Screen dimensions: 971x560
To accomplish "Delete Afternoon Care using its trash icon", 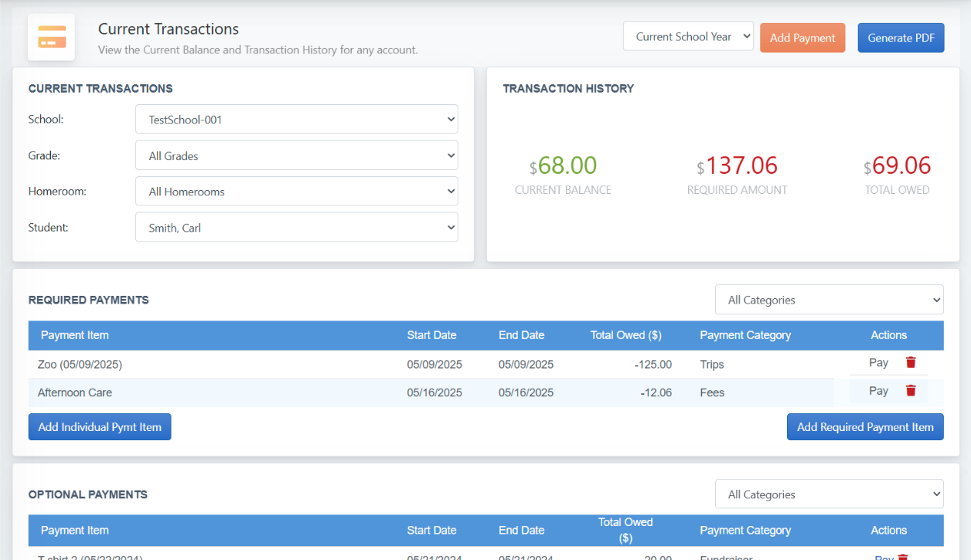I will pos(911,390).
